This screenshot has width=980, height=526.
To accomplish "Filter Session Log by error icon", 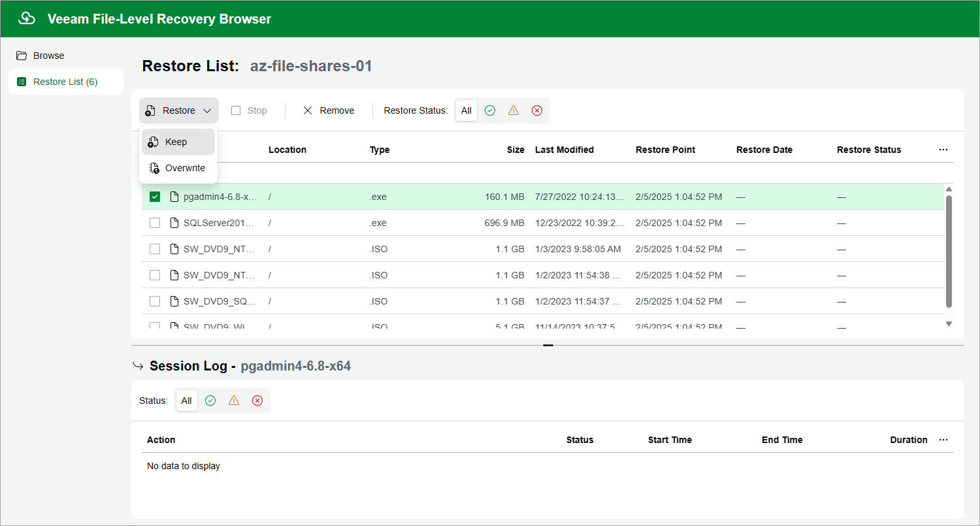I will (257, 401).
